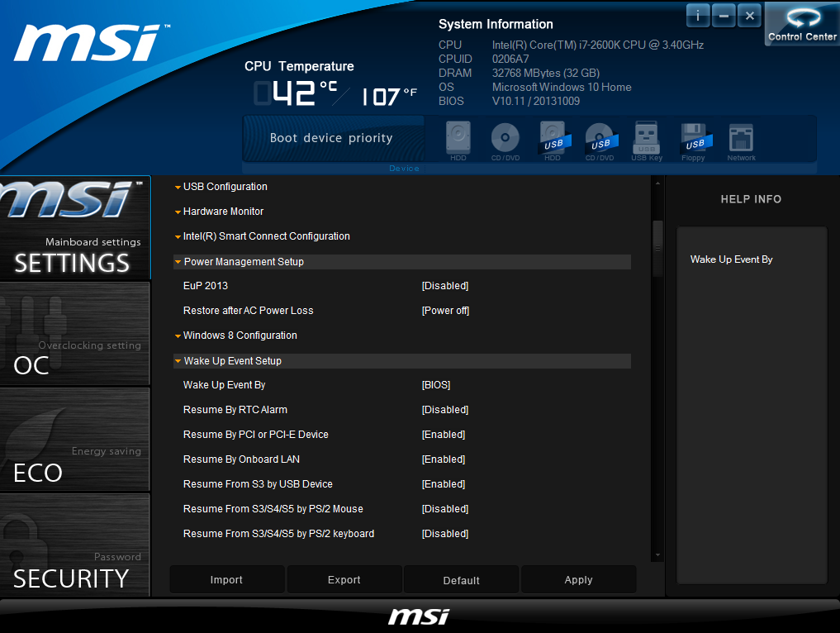
Task: Select the 'Wake Up Event By' setting label
Action: pos(225,385)
